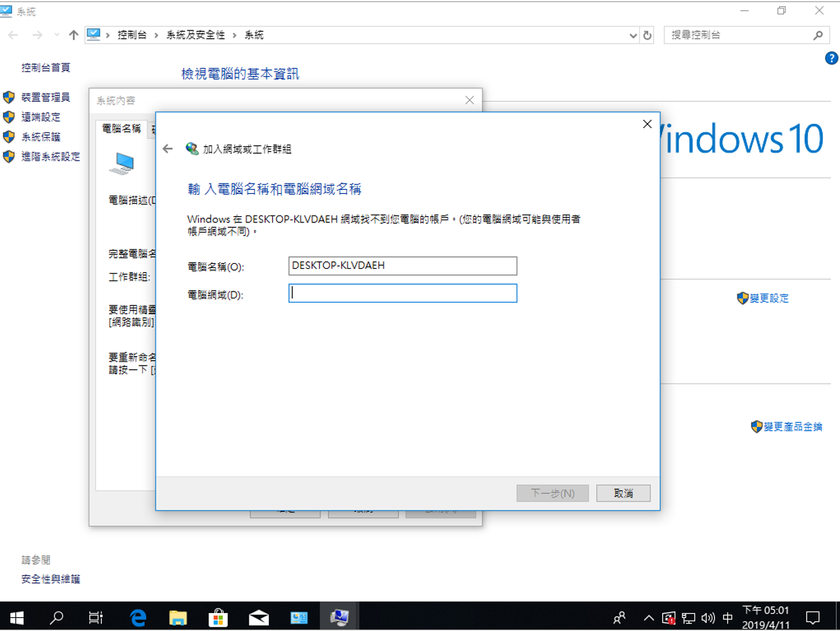Open the Windows Start menu
The image size is (840, 631).
tap(17, 616)
